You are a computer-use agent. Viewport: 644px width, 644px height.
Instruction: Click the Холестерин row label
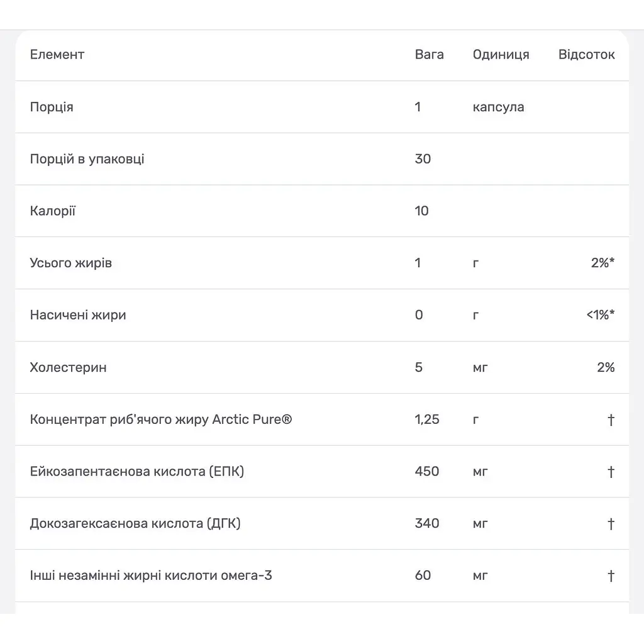click(x=68, y=367)
